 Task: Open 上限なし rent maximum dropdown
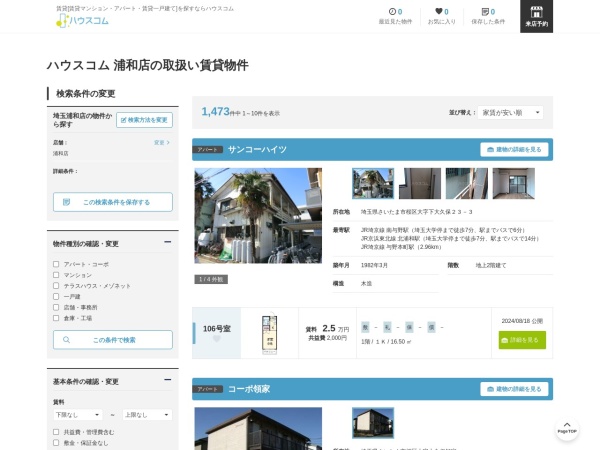coord(147,415)
